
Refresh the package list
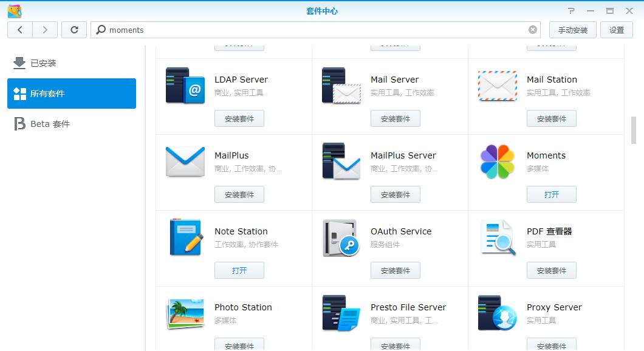pos(74,30)
